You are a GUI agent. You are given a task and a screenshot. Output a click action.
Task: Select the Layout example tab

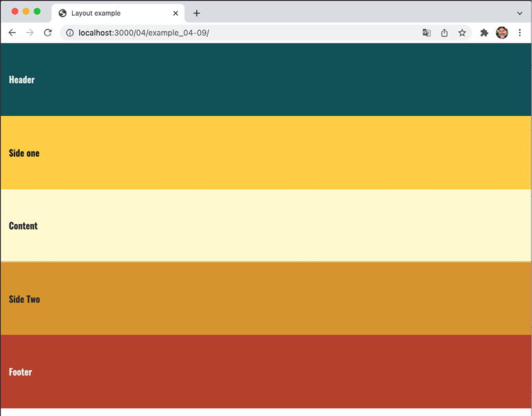tap(118, 13)
